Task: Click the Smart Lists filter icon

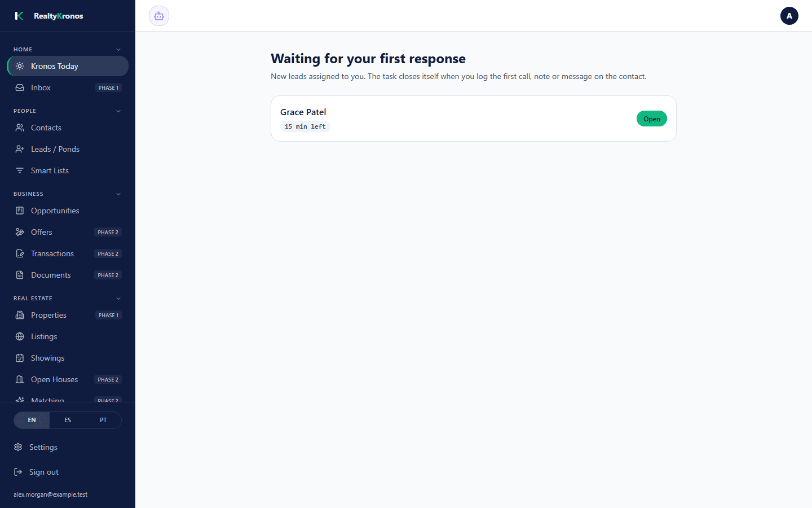Action: pyautogui.click(x=20, y=170)
